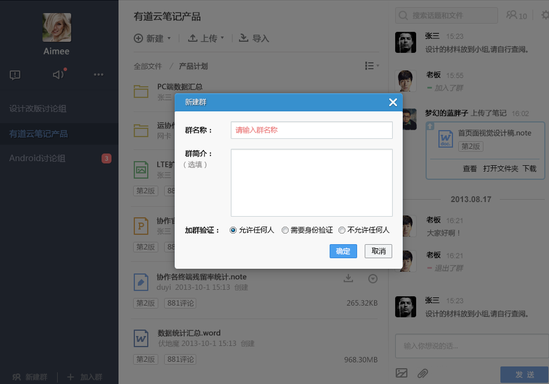The width and height of the screenshot is (549, 384).
Task: Go to 全部文件 breadcrumb
Action: coord(147,66)
